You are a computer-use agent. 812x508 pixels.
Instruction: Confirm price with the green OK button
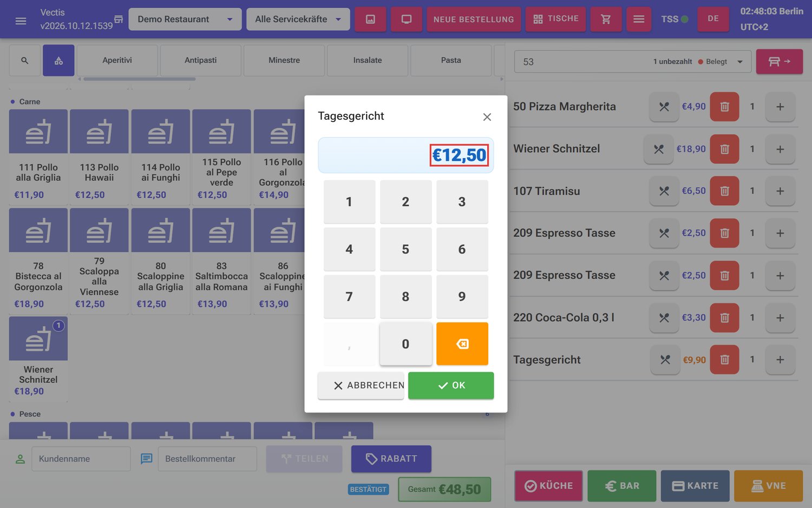point(451,386)
